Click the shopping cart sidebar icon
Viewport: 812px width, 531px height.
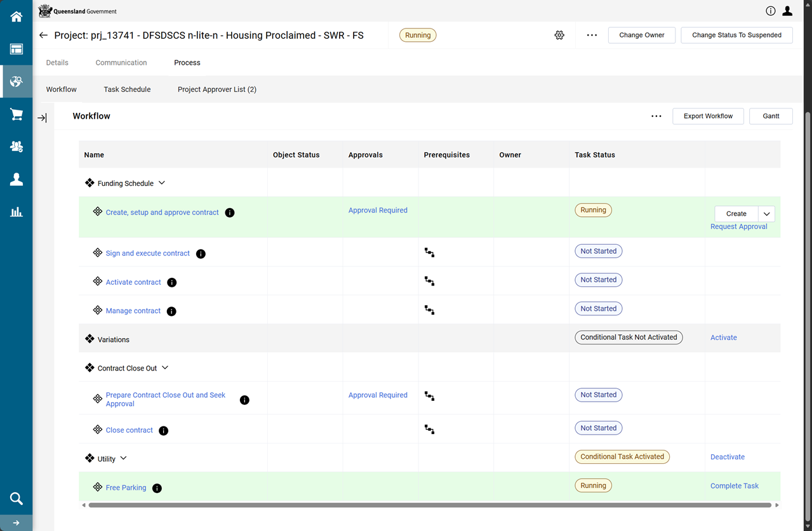[x=17, y=114]
